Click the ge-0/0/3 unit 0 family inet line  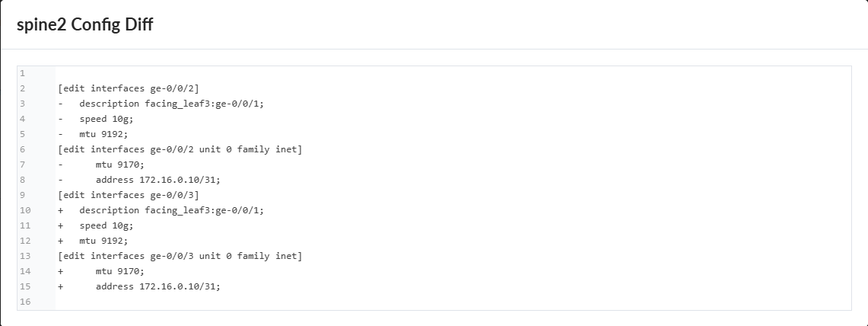[x=180, y=256]
